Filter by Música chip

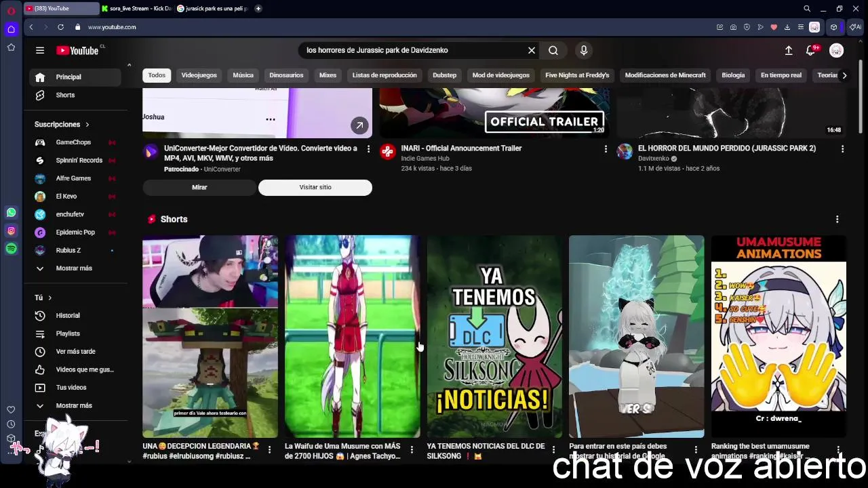point(243,75)
